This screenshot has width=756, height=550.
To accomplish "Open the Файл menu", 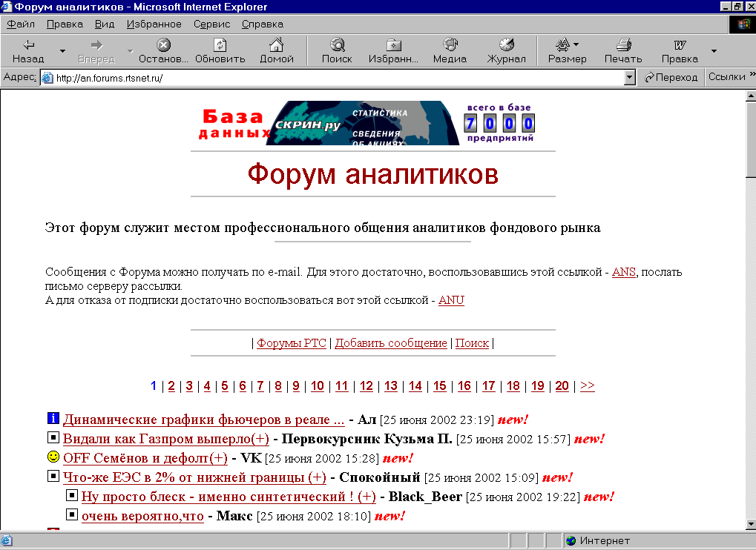I will pos(21,24).
